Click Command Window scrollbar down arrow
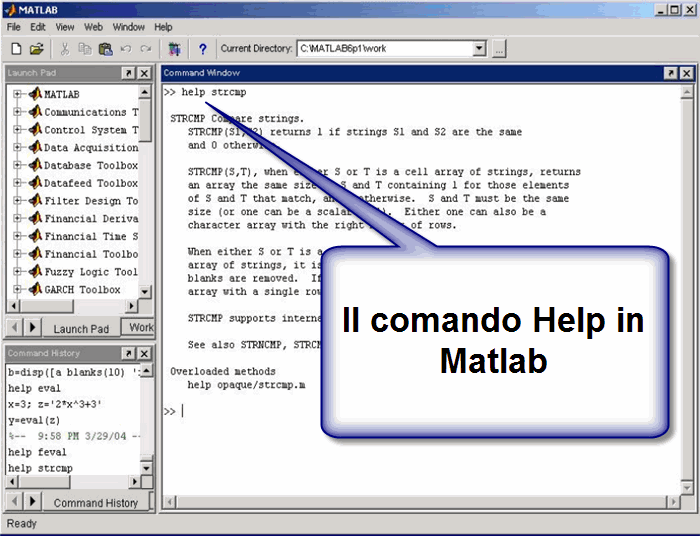This screenshot has height=536, width=700. [687, 488]
